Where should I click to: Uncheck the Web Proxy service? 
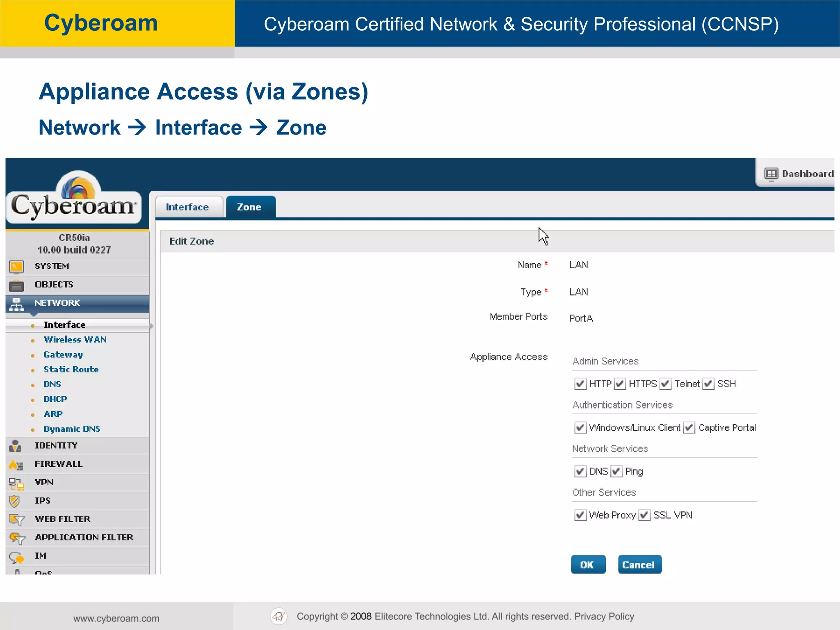tap(580, 515)
